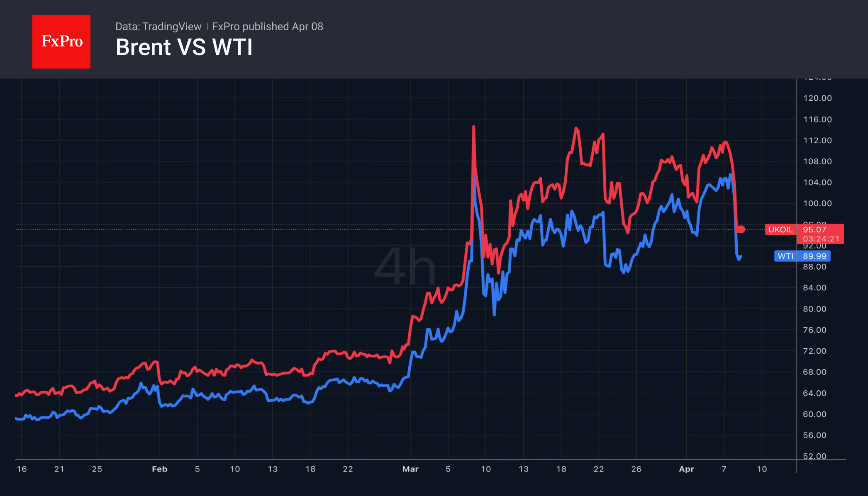This screenshot has width=868, height=496.
Task: Click the 76.00 price axis label
Action: [814, 330]
